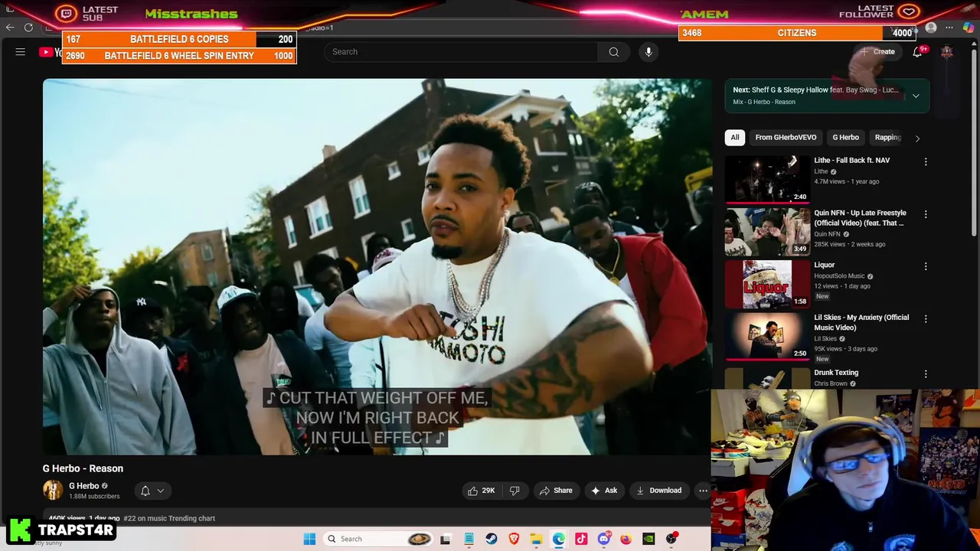Open the music Trending chart link
Viewport: 980px width, 551px height.
pos(169,519)
